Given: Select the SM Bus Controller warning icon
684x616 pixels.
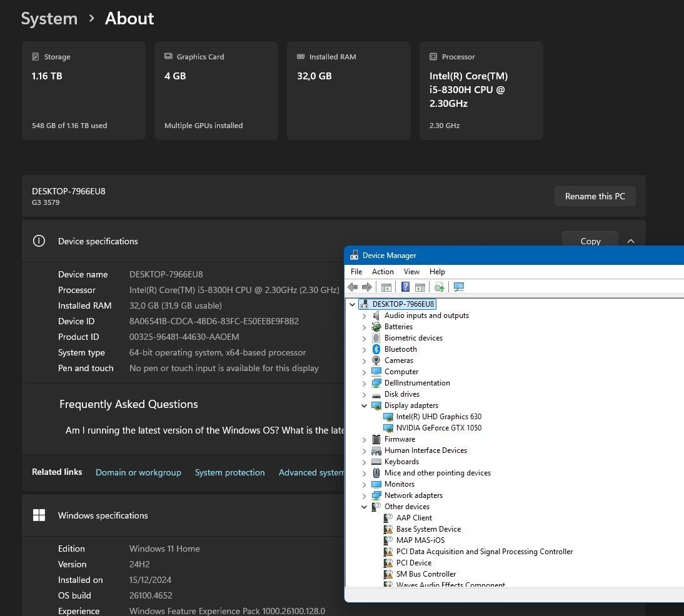Looking at the screenshot, I should click(388, 574).
